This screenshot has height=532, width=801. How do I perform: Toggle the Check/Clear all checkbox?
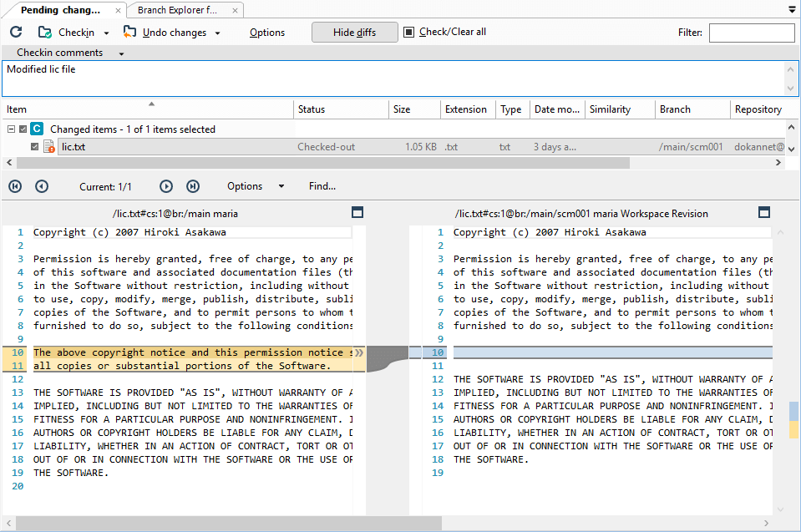(408, 33)
